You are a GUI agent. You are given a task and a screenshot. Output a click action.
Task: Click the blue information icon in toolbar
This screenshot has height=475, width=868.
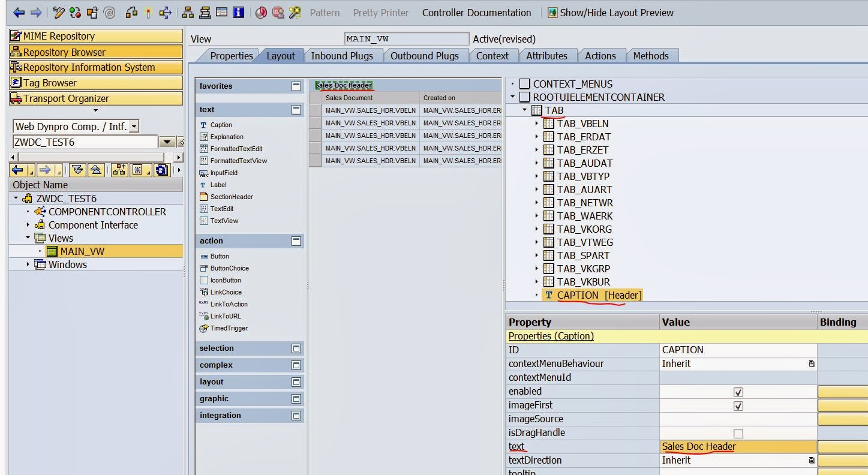[x=238, y=13]
